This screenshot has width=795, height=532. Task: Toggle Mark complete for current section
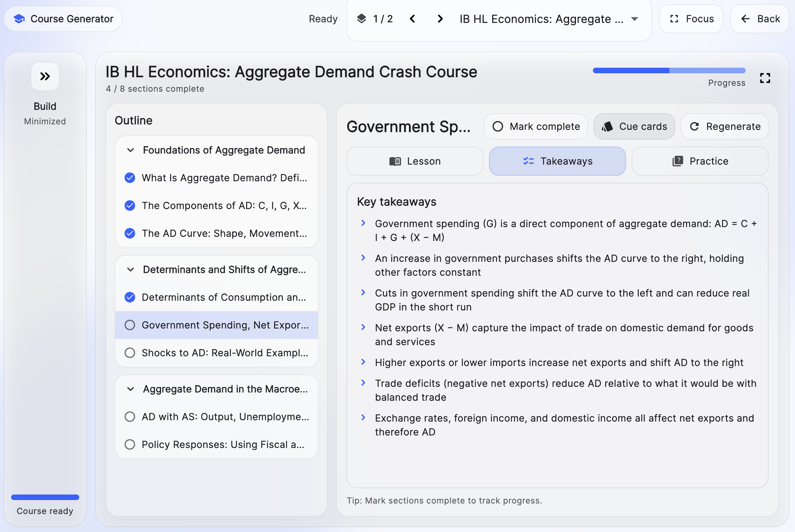click(536, 126)
